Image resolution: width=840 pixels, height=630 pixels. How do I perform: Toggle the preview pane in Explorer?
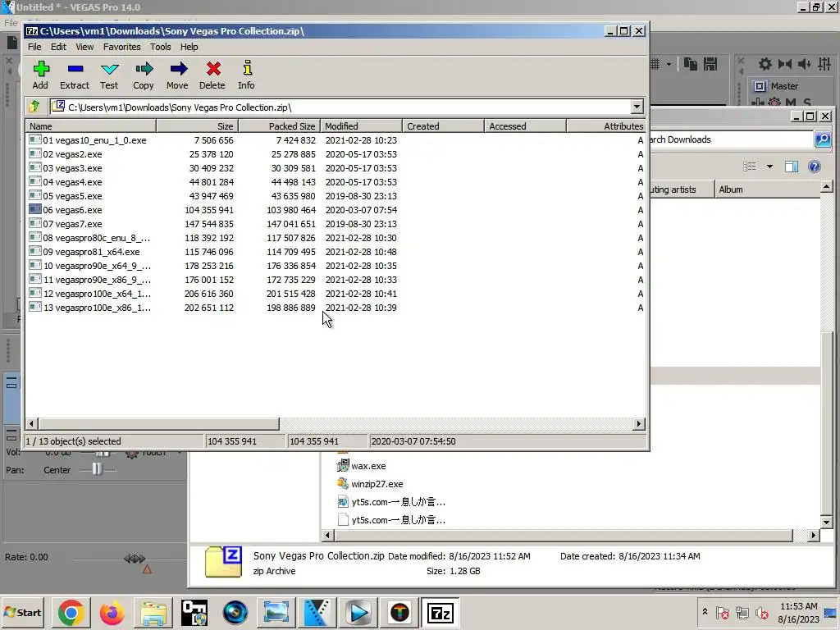click(x=792, y=167)
